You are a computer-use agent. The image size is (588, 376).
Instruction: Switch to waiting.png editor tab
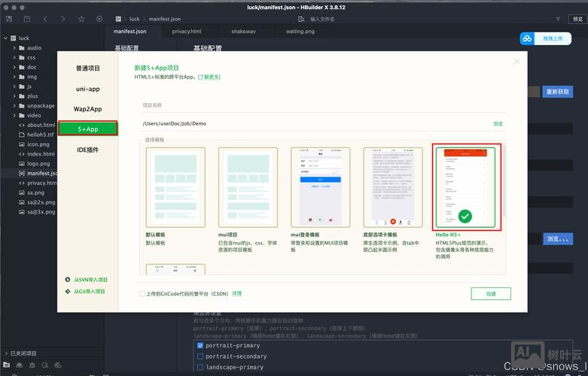tap(300, 32)
